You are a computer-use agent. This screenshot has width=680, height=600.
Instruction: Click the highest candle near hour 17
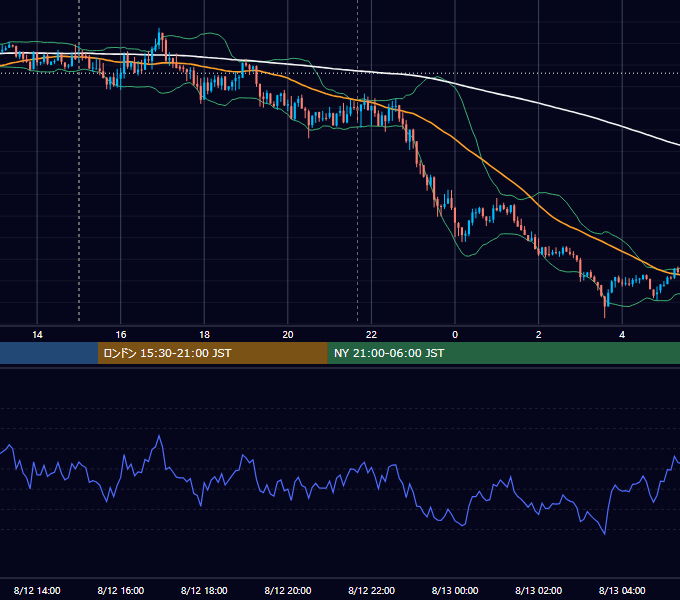[x=159, y=37]
